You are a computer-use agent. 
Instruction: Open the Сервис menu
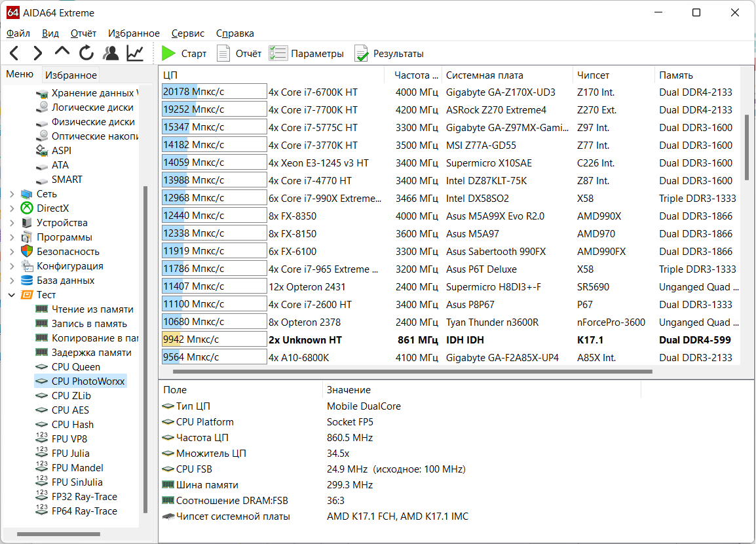click(x=187, y=33)
